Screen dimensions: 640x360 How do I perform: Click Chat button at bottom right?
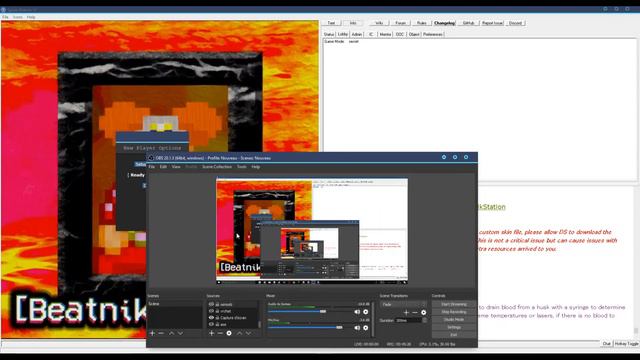click(607, 344)
